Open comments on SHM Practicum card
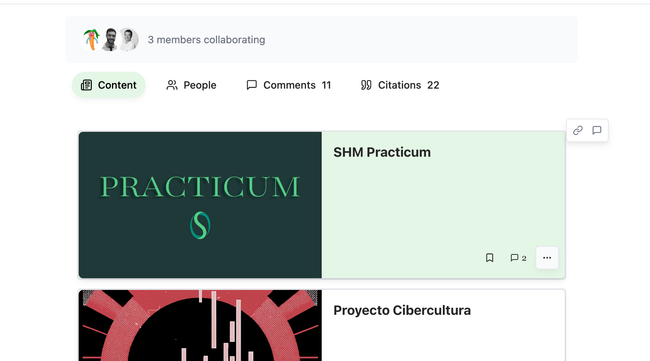650x361 pixels. 518,258
